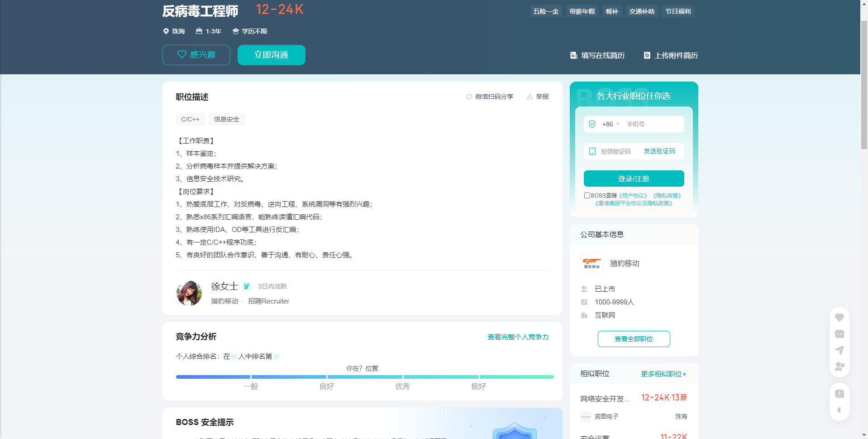Click the page's vertical scrollbar thumb

click(x=864, y=85)
